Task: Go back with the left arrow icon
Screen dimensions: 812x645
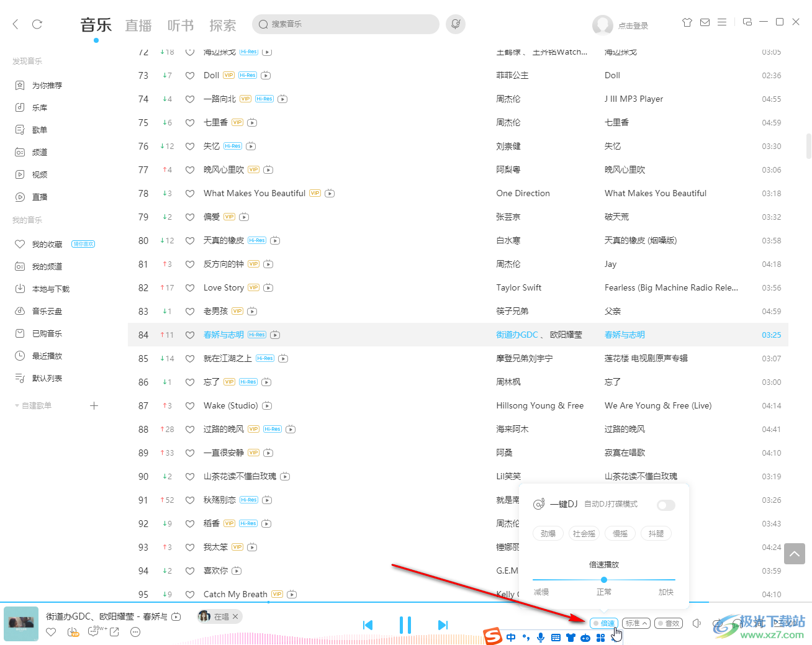Action: point(16,24)
